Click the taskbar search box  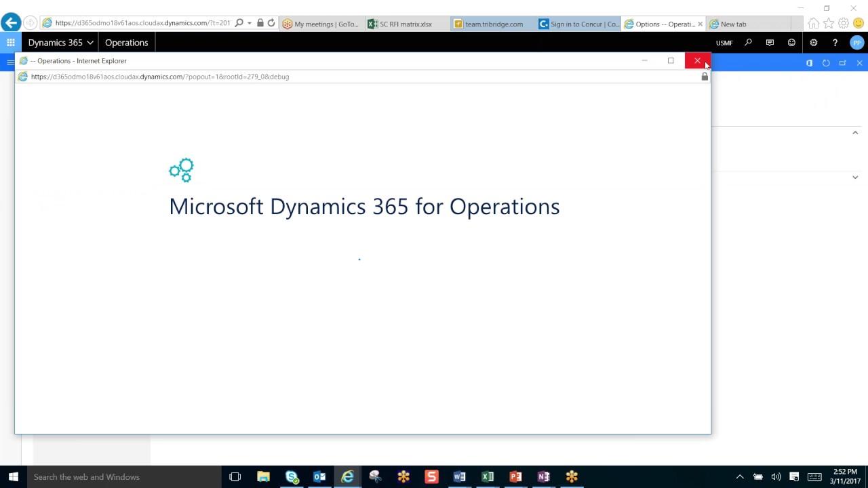[124, 477]
